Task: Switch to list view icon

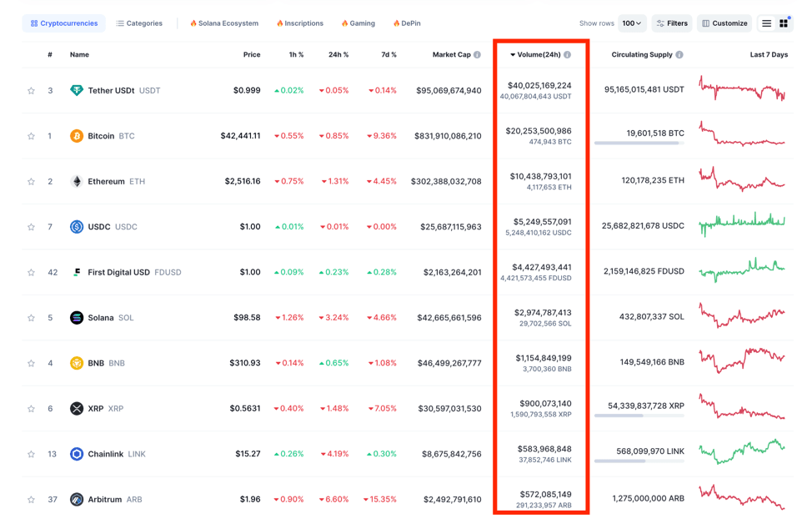Action: (766, 23)
